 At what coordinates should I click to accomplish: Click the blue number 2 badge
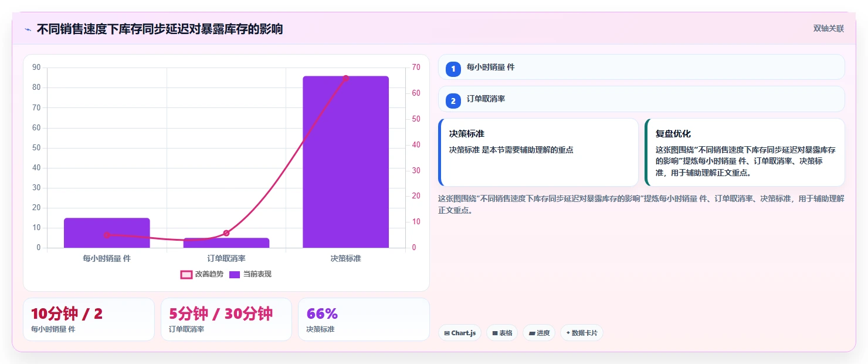(453, 100)
